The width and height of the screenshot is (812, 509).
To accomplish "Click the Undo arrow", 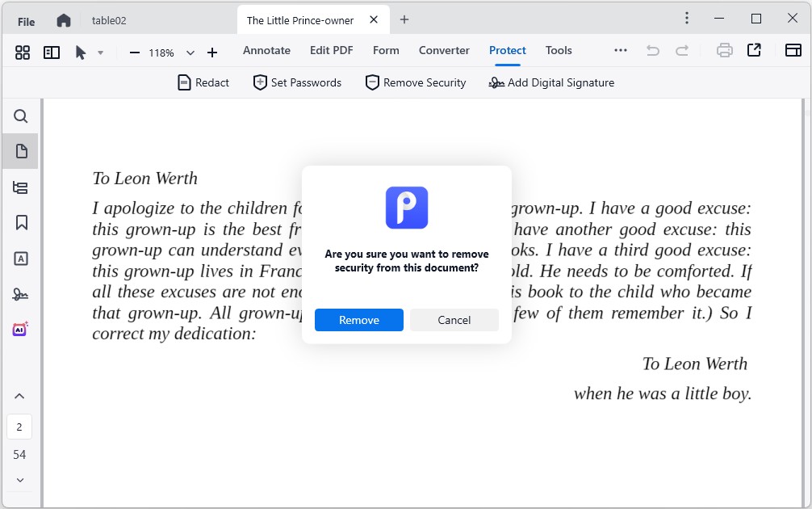I will (652, 49).
